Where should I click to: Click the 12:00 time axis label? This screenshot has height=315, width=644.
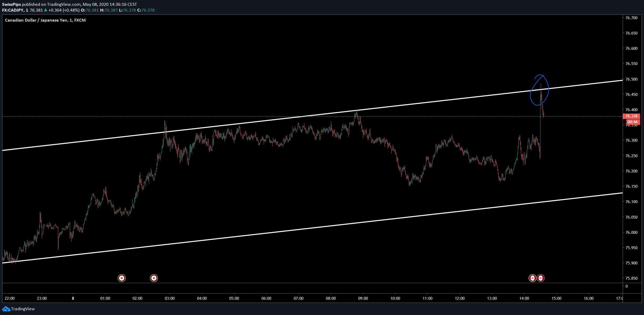460,298
